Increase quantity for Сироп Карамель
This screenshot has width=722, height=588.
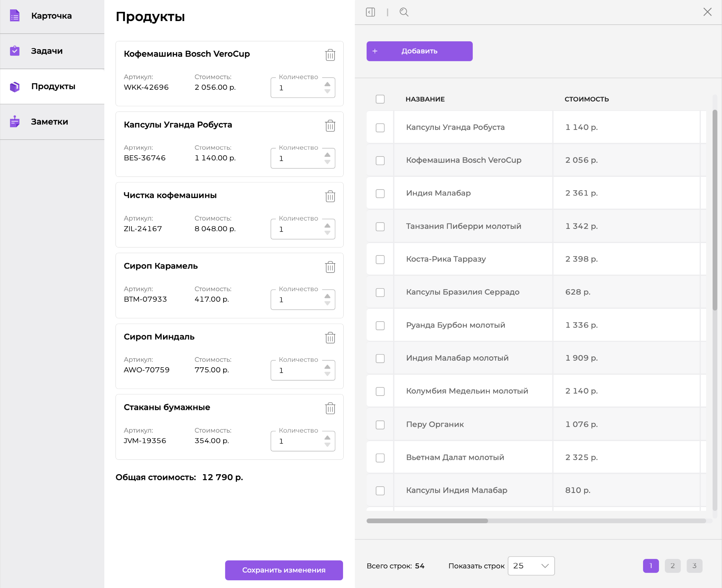coord(327,296)
